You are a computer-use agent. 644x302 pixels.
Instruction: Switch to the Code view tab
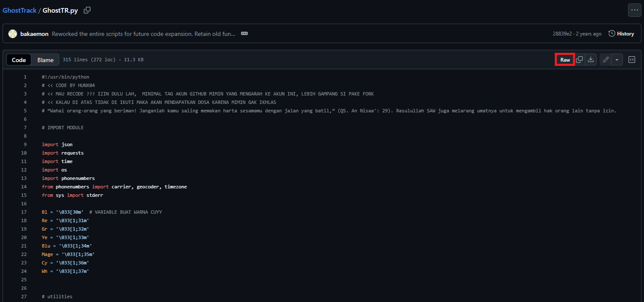pos(19,60)
